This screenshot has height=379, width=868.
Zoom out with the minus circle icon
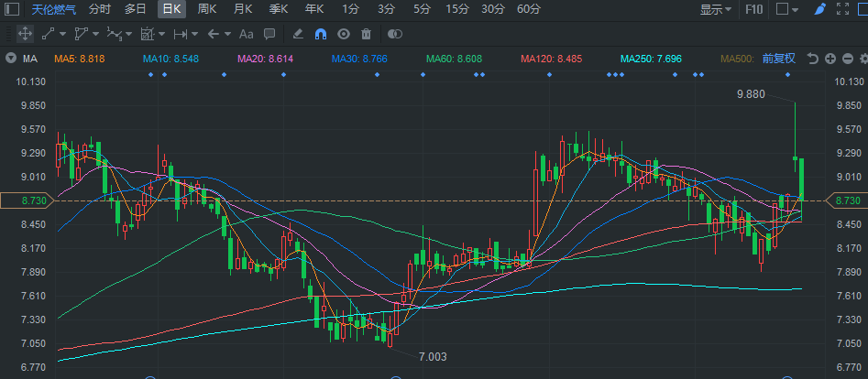click(848, 58)
